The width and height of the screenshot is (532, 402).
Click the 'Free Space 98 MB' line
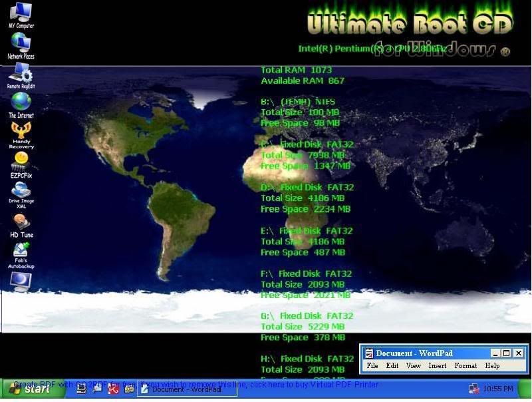tap(300, 123)
